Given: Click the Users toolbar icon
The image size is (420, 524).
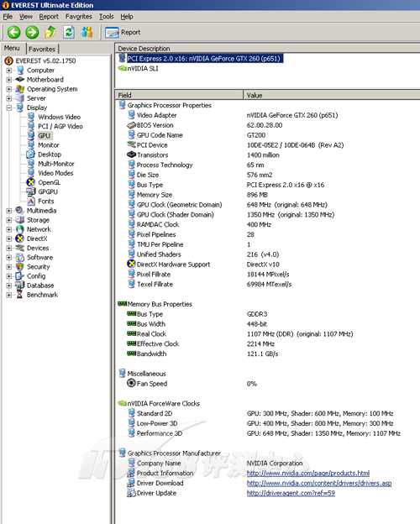Looking at the screenshot, I should (x=87, y=32).
